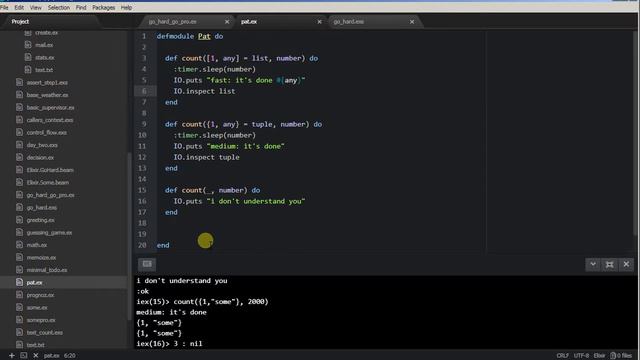Open go_hard_go_pro.ex in project tree
640x360 pixels.
pos(51,195)
